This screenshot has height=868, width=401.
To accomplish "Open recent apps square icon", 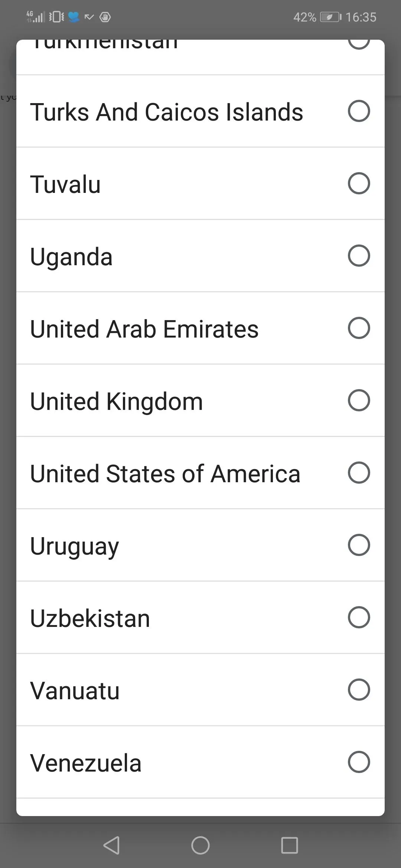I will pyautogui.click(x=290, y=845).
